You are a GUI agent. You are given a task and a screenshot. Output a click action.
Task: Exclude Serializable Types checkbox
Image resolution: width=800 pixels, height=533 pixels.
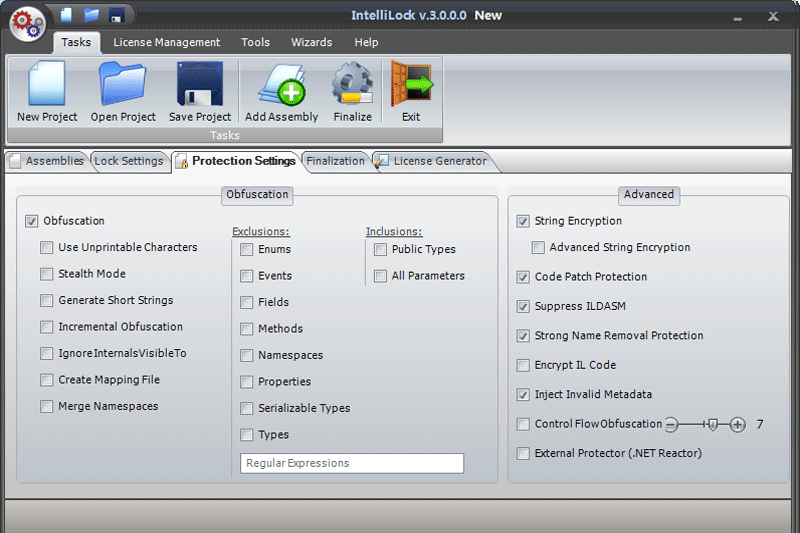pos(246,409)
